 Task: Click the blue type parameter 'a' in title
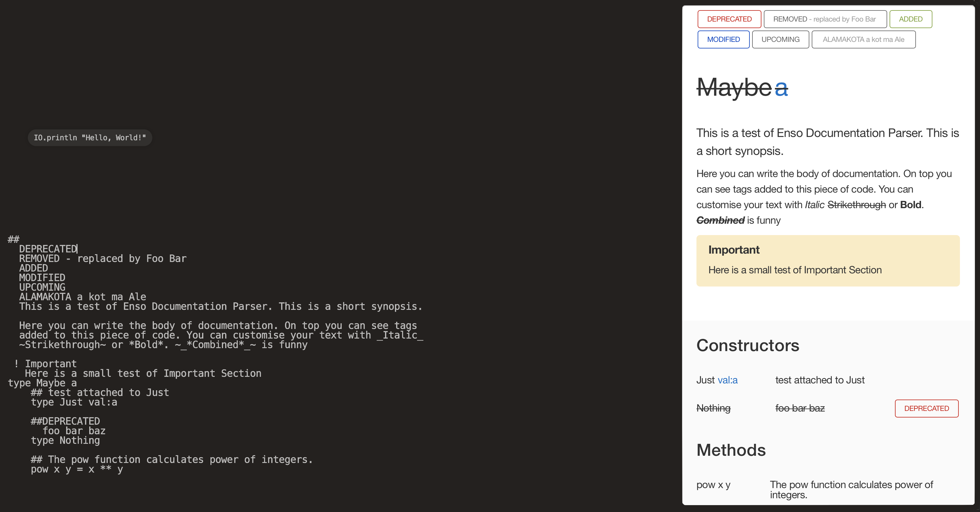point(781,88)
